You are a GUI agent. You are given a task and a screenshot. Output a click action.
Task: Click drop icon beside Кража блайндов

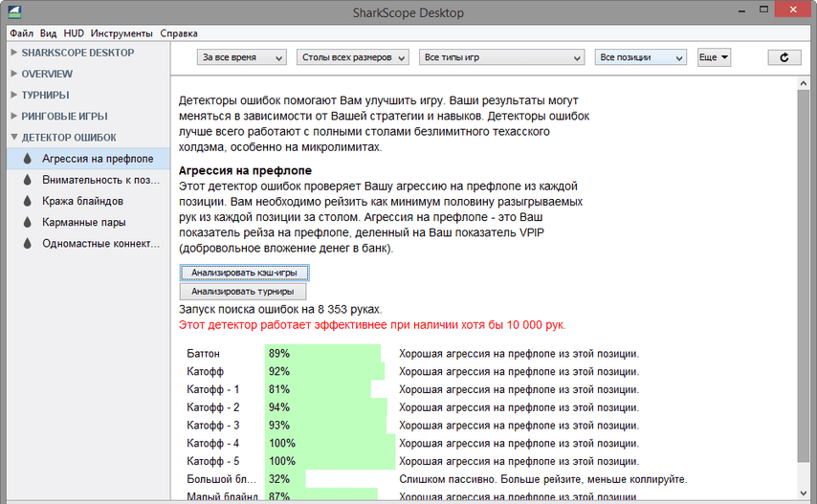[28, 201]
